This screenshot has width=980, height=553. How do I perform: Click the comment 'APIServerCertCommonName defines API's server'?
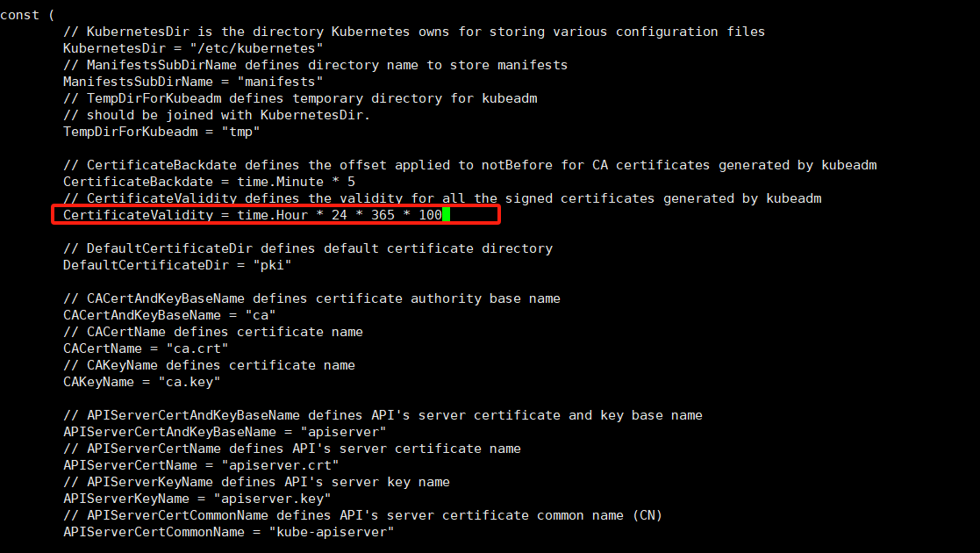pos(363,515)
